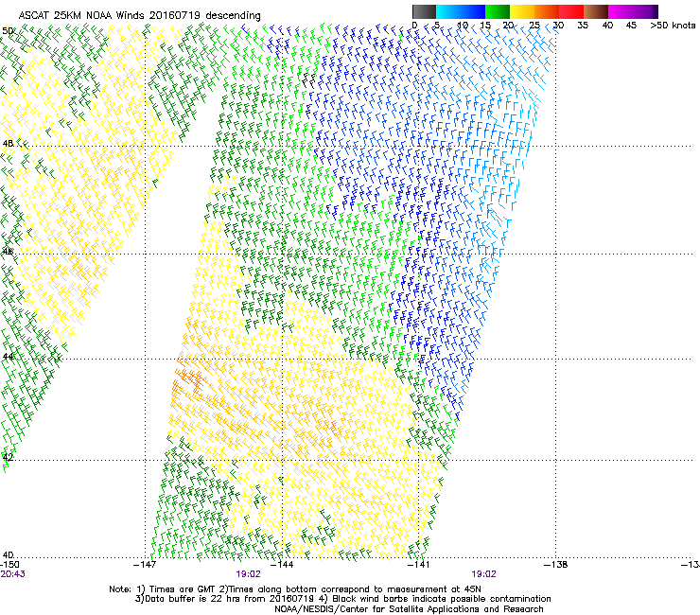Click the legend number '35'

(583, 26)
